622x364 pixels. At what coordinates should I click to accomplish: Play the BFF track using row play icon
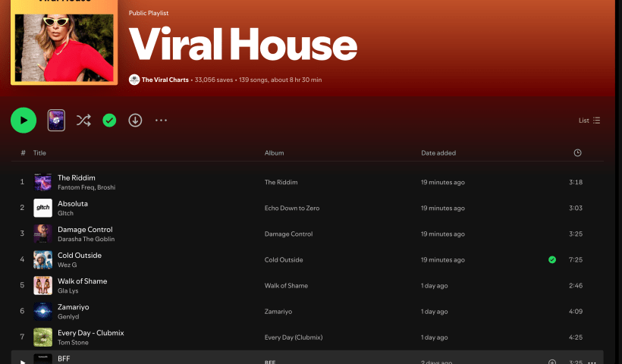tap(23, 362)
